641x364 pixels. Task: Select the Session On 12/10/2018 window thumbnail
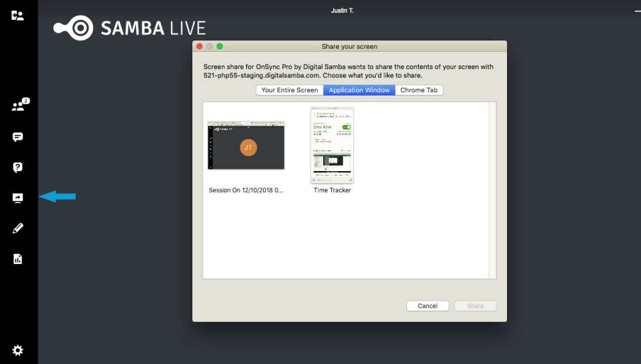(x=246, y=145)
